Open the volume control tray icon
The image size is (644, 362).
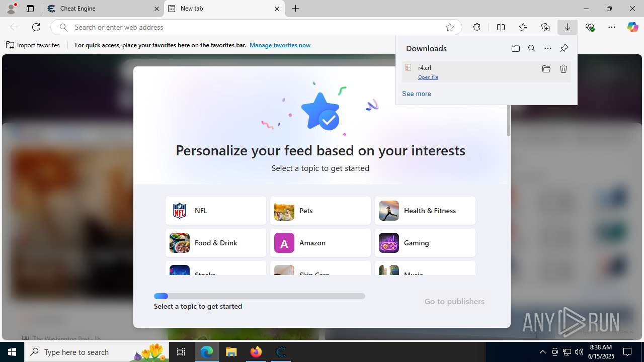point(579,352)
